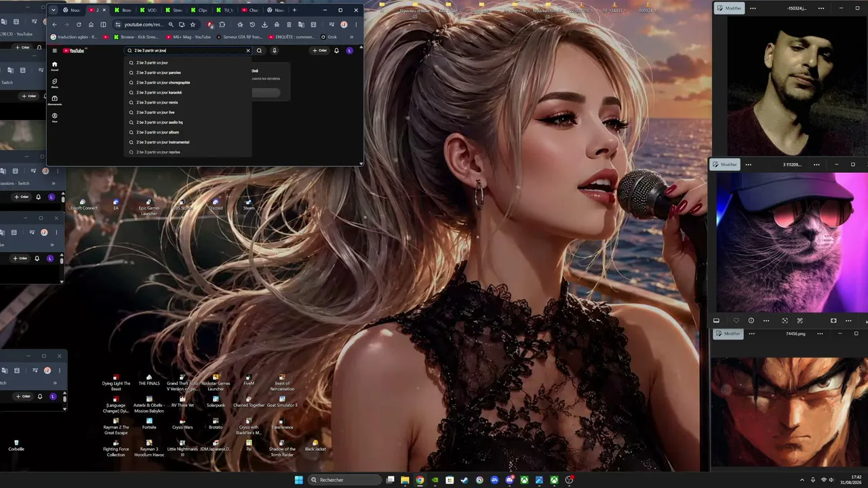Pick the 'paroles' search suggestion
Screen dimensions: 868x488
tap(189, 73)
